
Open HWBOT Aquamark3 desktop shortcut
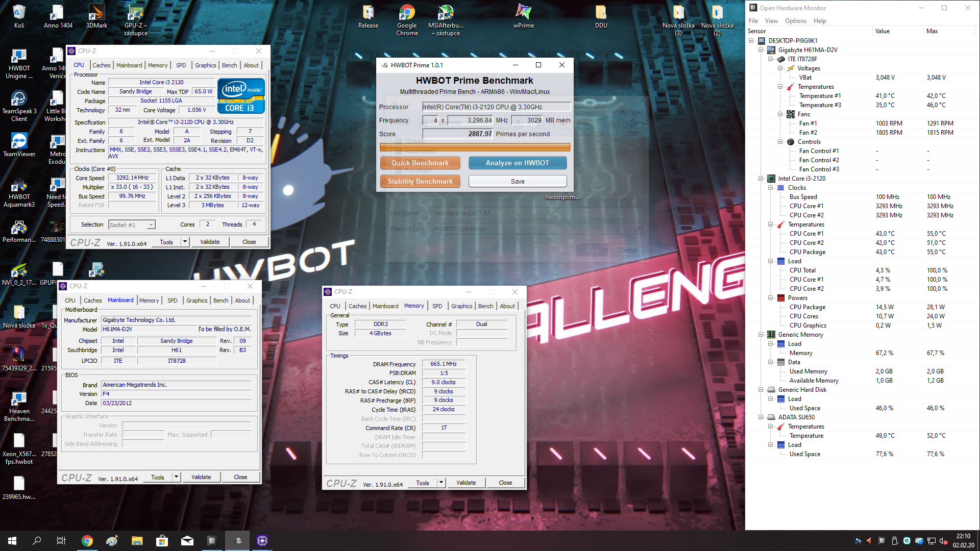click(x=19, y=192)
